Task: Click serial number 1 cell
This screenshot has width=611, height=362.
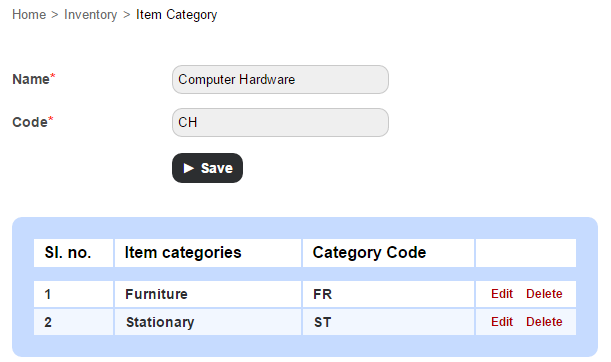Action: 74,294
